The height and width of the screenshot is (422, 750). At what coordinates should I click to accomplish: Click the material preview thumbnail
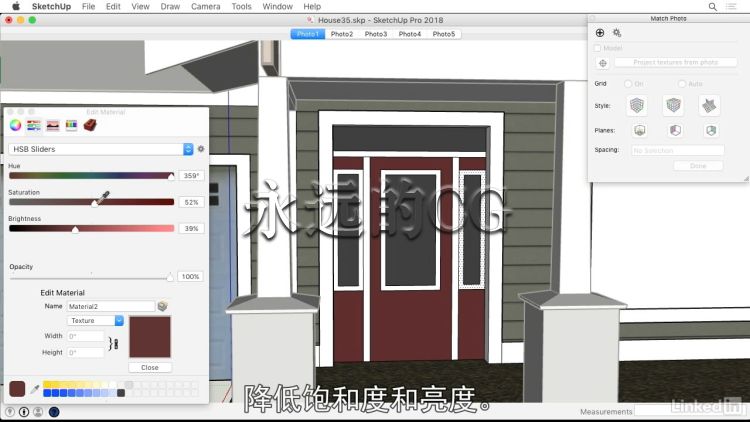tap(150, 337)
